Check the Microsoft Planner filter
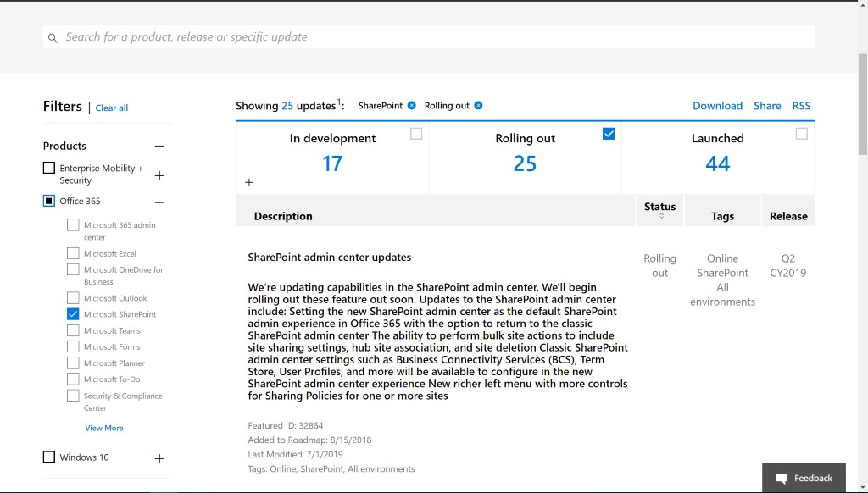868x493 pixels. pos(73,363)
